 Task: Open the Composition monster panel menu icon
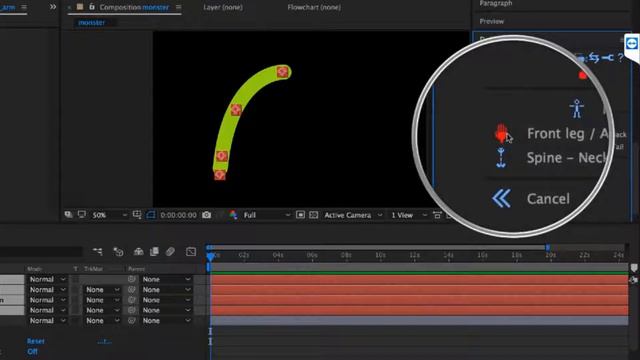coord(178,7)
